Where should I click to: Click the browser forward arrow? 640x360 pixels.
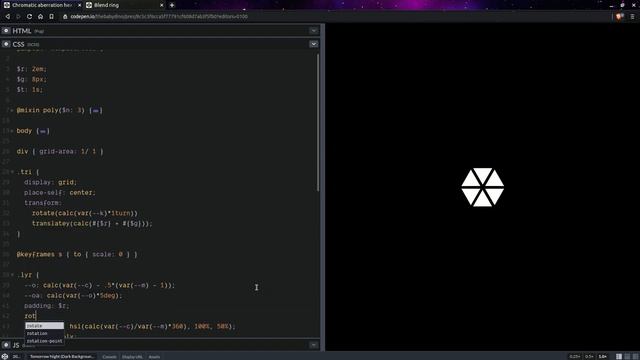pyautogui.click(x=18, y=17)
